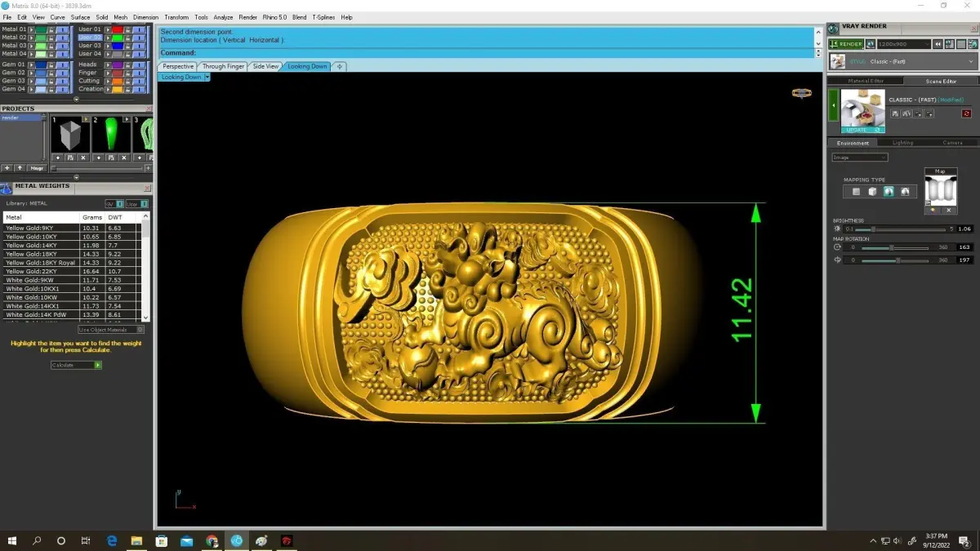This screenshot has height=551, width=980.
Task: Click the User 01 red color swatch
Action: (118, 29)
